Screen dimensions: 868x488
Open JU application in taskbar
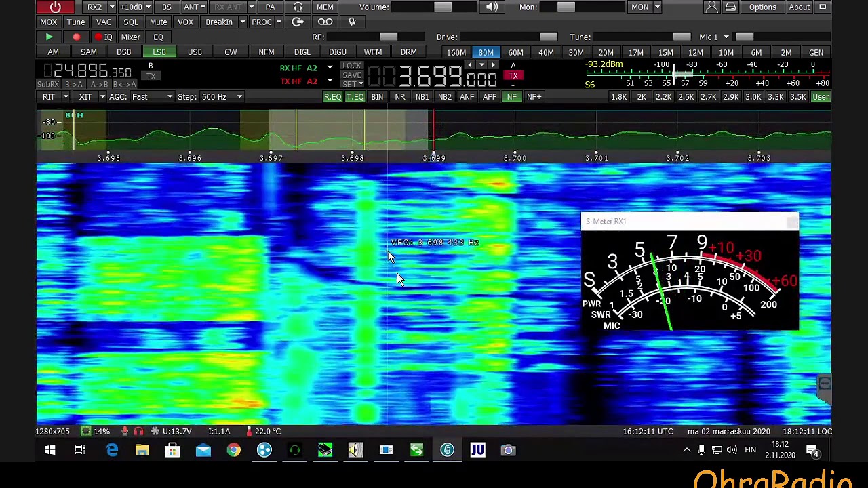click(x=477, y=450)
